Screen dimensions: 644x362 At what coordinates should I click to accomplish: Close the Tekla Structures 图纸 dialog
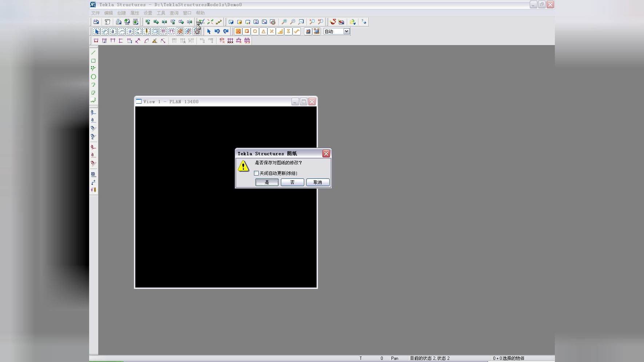326,153
